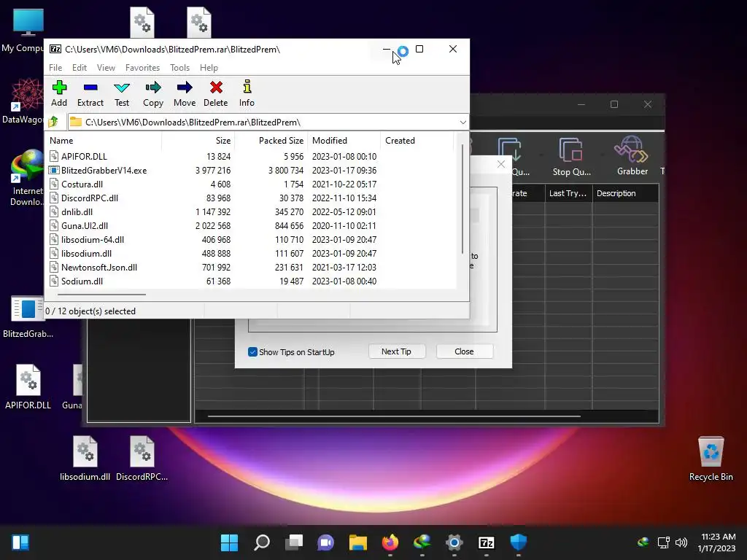The height and width of the screenshot is (560, 747).
Task: Open the File menu
Action: pyautogui.click(x=55, y=68)
